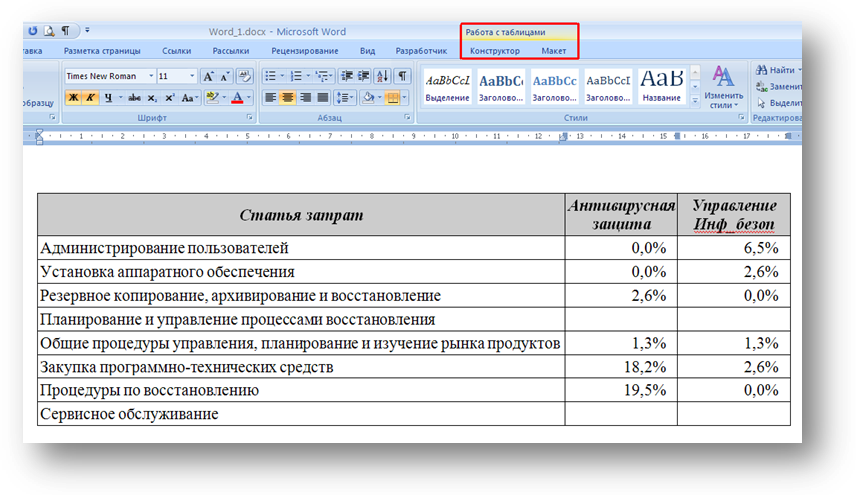Increase paragraph indent
The height and width of the screenshot is (495, 856).
click(x=364, y=76)
